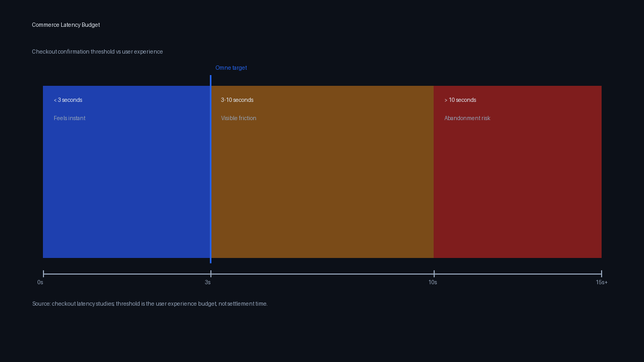Screen dimensions: 644x362
Task: Click the red latency zone block
Action: click(517, 188)
